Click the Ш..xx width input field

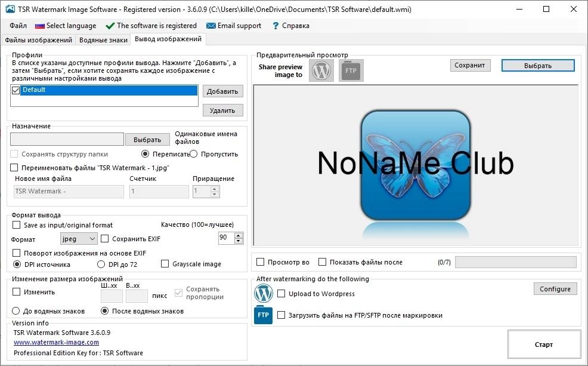(112, 296)
